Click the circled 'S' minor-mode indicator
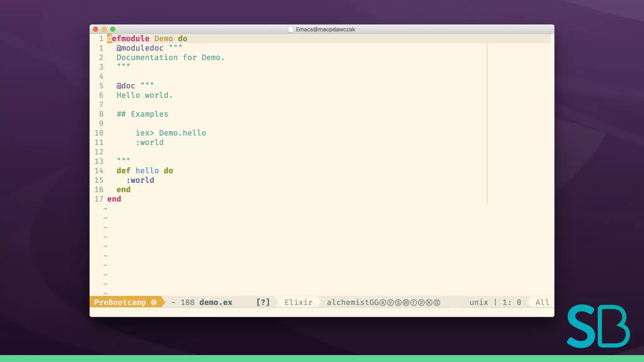This screenshot has height=362, width=644. point(437,303)
